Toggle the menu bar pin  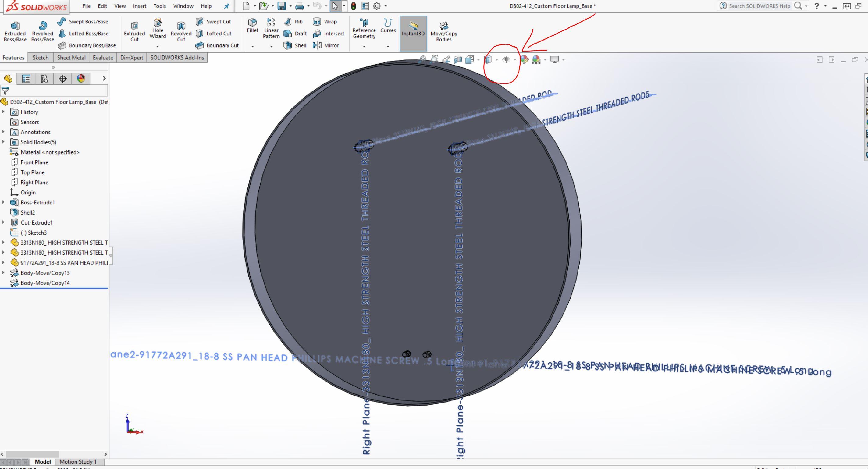tap(227, 6)
